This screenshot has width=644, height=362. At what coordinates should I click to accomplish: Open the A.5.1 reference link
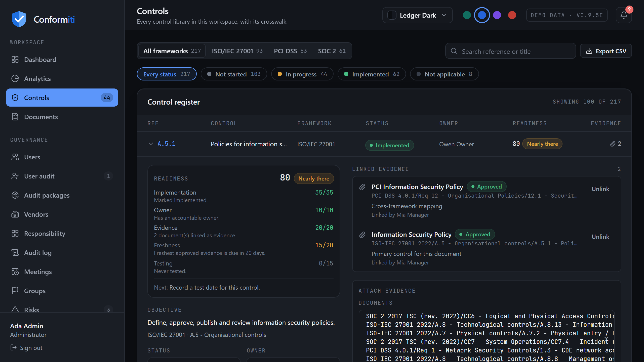[167, 144]
